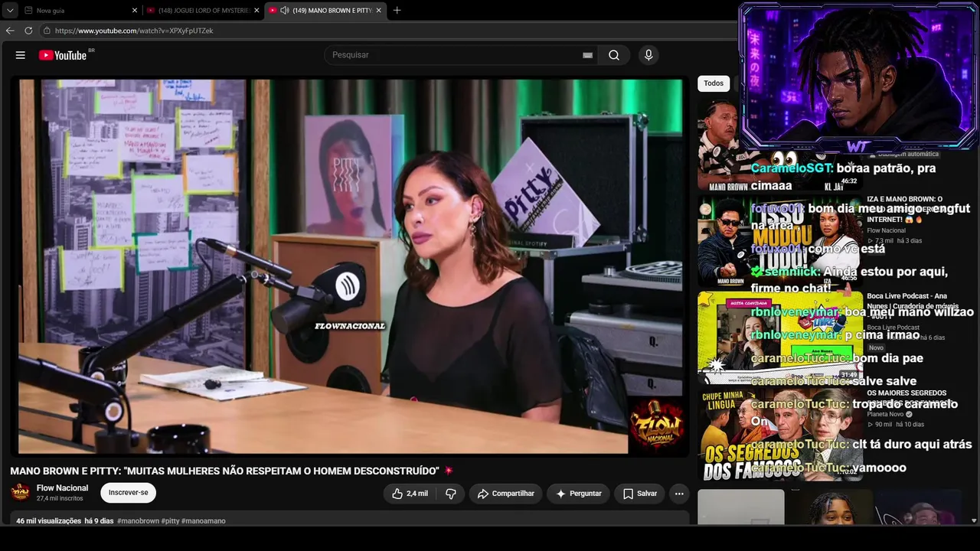The height and width of the screenshot is (551, 980).
Task: Share video using Compartilhar button
Action: click(505, 494)
